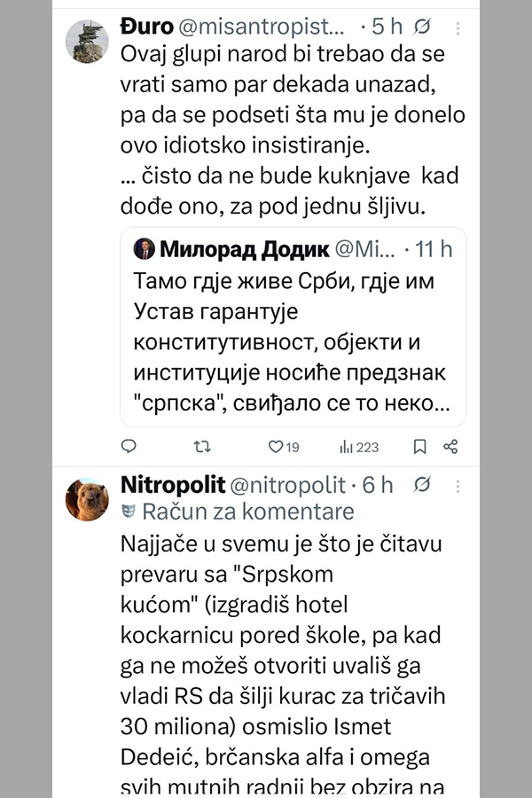Share Đuro's tweet
The width and height of the screenshot is (532, 798).
[x=450, y=446]
